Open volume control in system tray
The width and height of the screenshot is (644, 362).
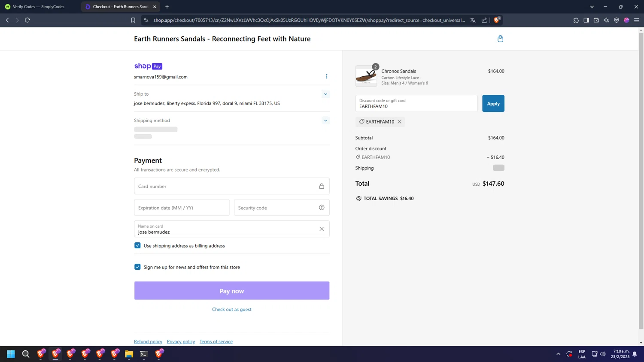tap(603, 354)
